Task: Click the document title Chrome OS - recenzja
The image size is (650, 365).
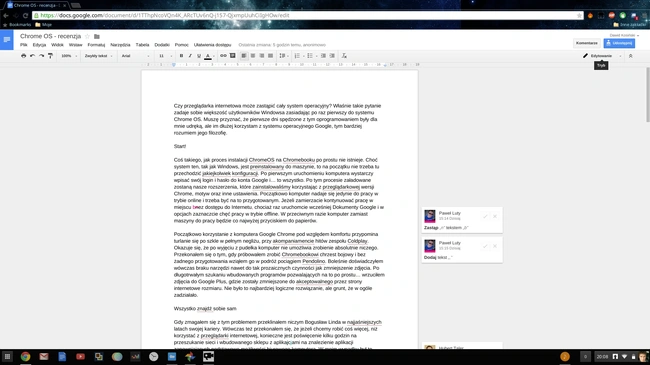Action: (x=51, y=36)
